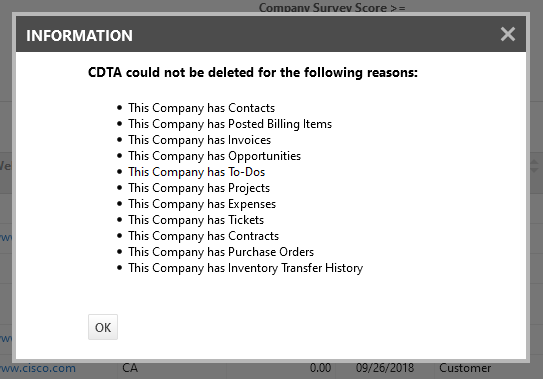The width and height of the screenshot is (543, 379).
Task: Click 'This Company has Tickets' line
Action: [x=196, y=220]
